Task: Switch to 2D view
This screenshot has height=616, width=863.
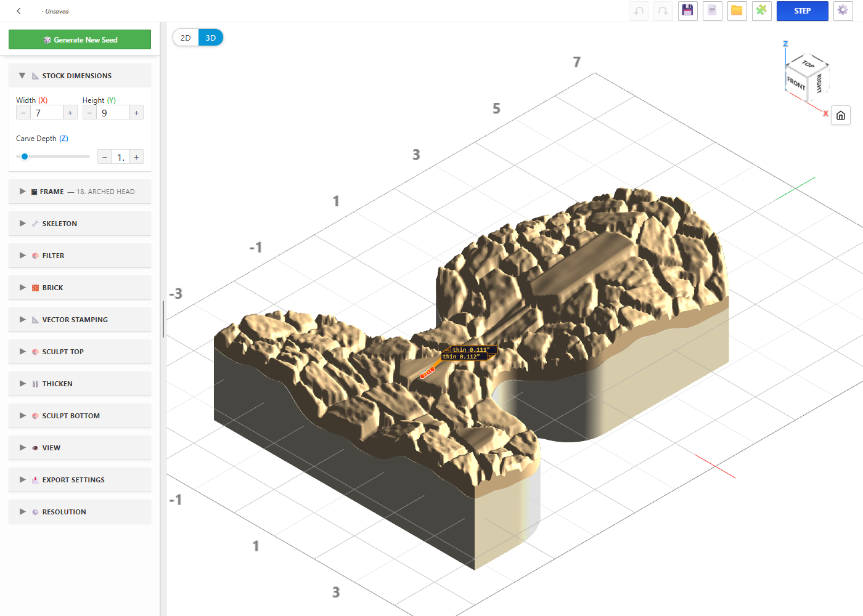Action: click(x=186, y=38)
